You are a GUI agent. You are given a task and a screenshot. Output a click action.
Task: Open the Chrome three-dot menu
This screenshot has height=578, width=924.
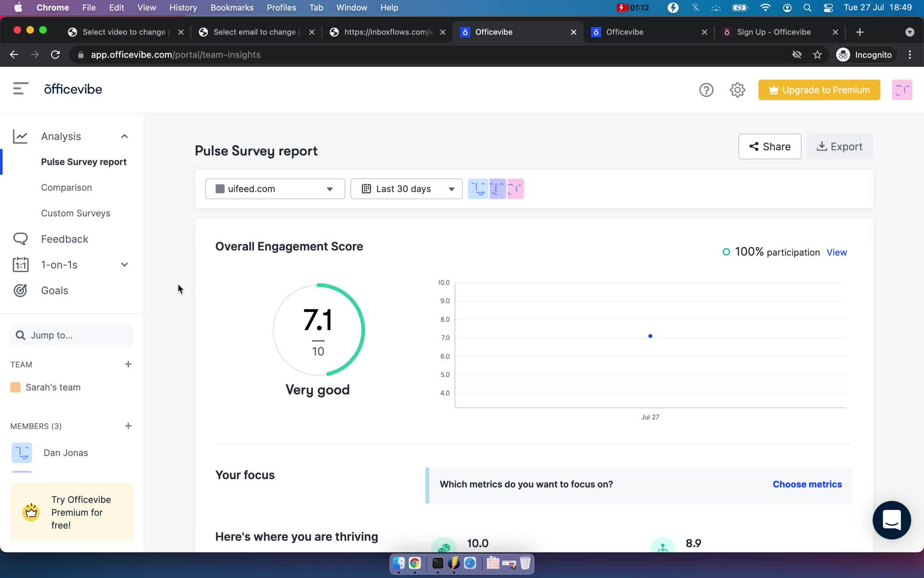click(910, 54)
